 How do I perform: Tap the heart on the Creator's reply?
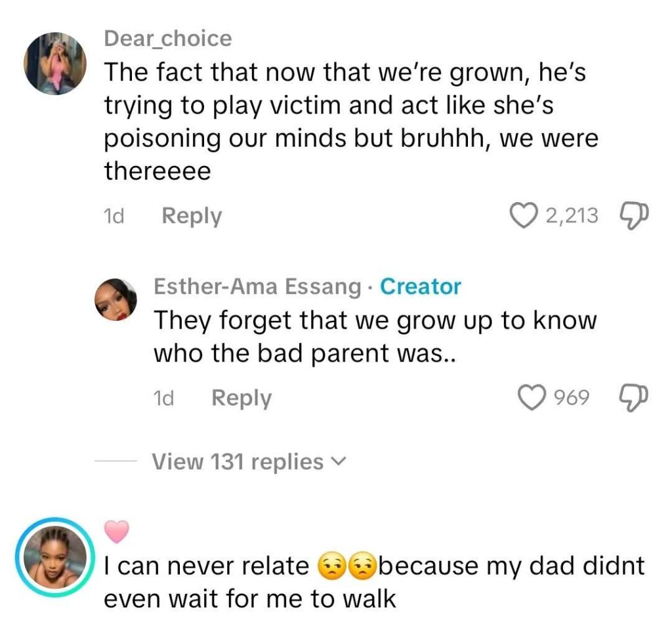click(532, 397)
